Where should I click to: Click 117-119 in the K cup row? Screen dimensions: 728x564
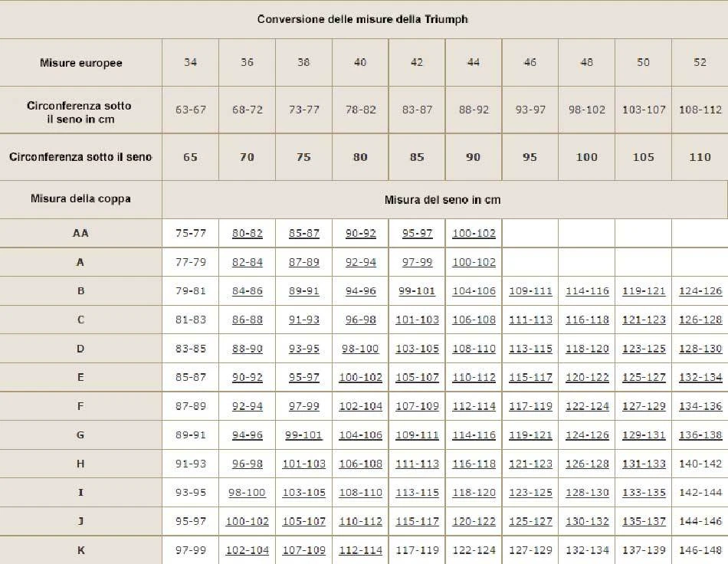click(x=417, y=550)
